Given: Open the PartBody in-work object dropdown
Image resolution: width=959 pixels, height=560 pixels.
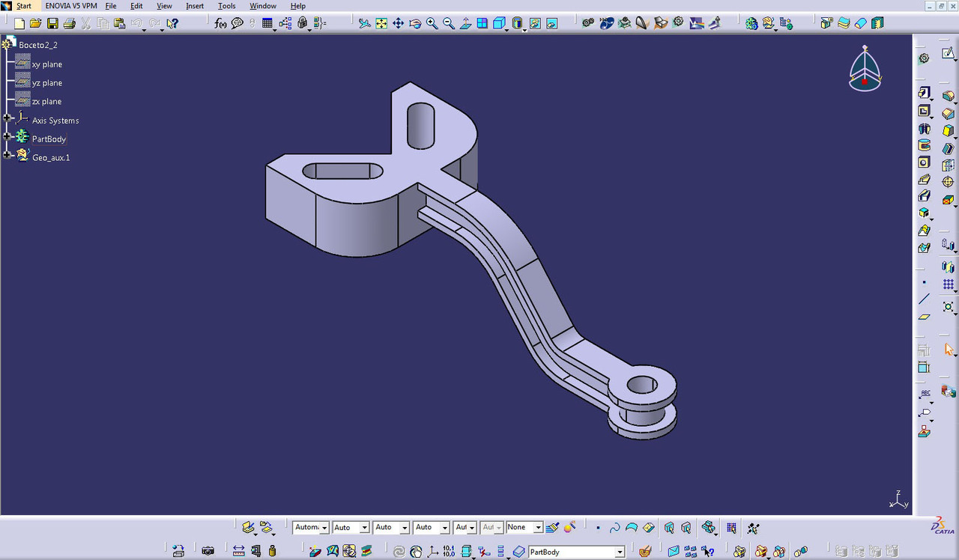Looking at the screenshot, I should [620, 553].
